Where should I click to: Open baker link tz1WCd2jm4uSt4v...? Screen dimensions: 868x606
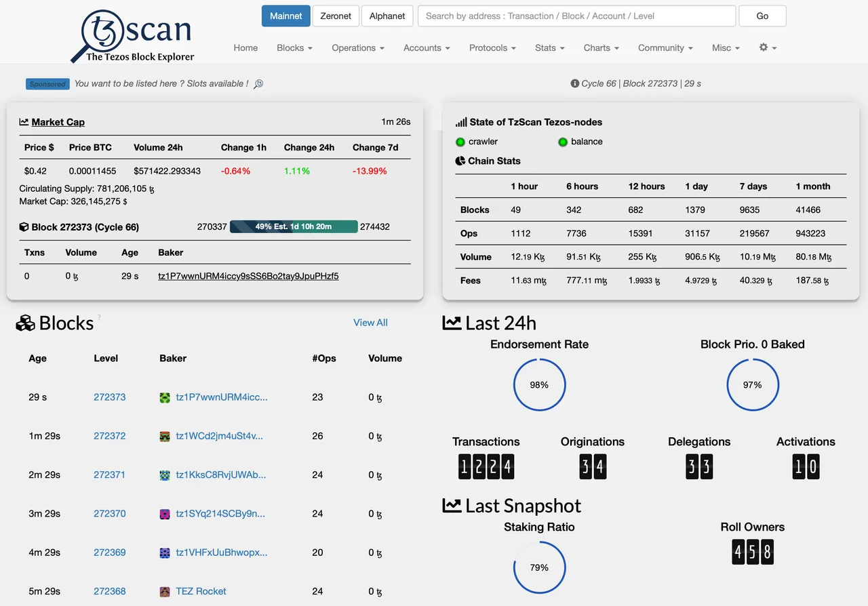(x=219, y=436)
